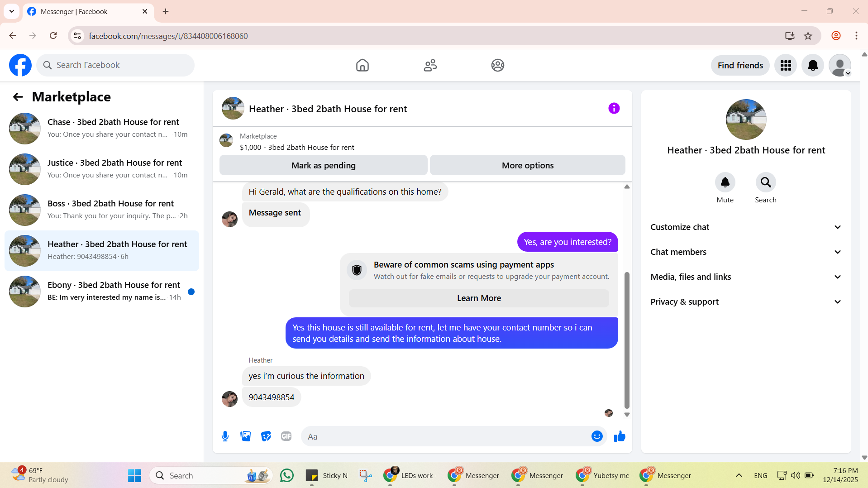
Task: Open tab search dropdown arrow
Action: point(12,11)
